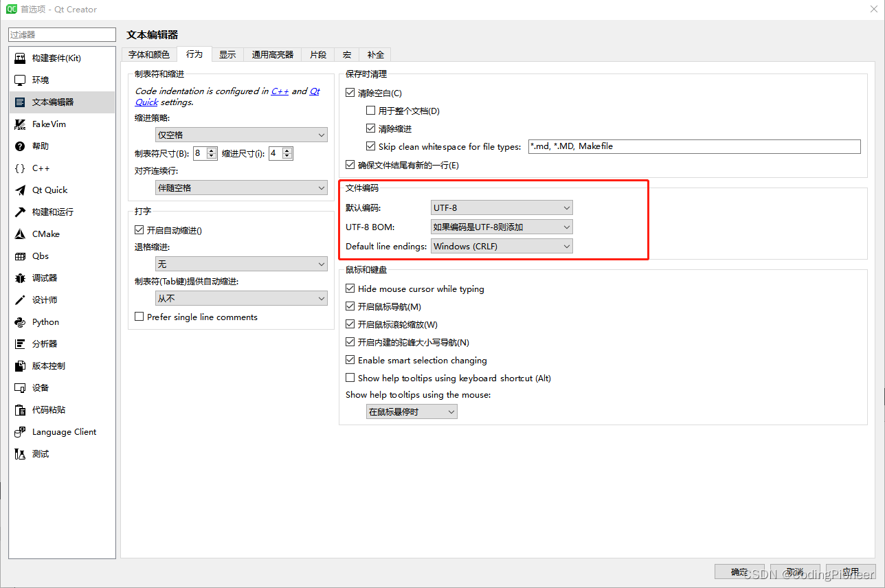This screenshot has height=588, width=885.
Task: Toggle Enable smart selection changing checkbox
Action: 350,360
